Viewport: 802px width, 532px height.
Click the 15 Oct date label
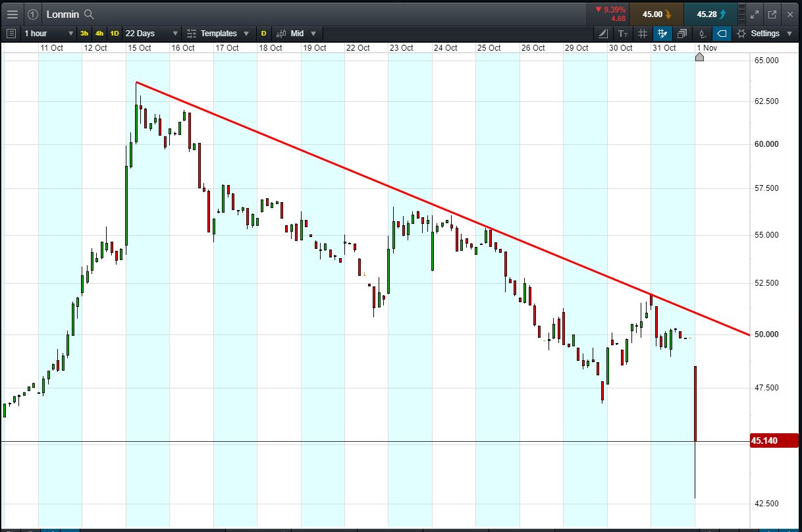point(140,47)
